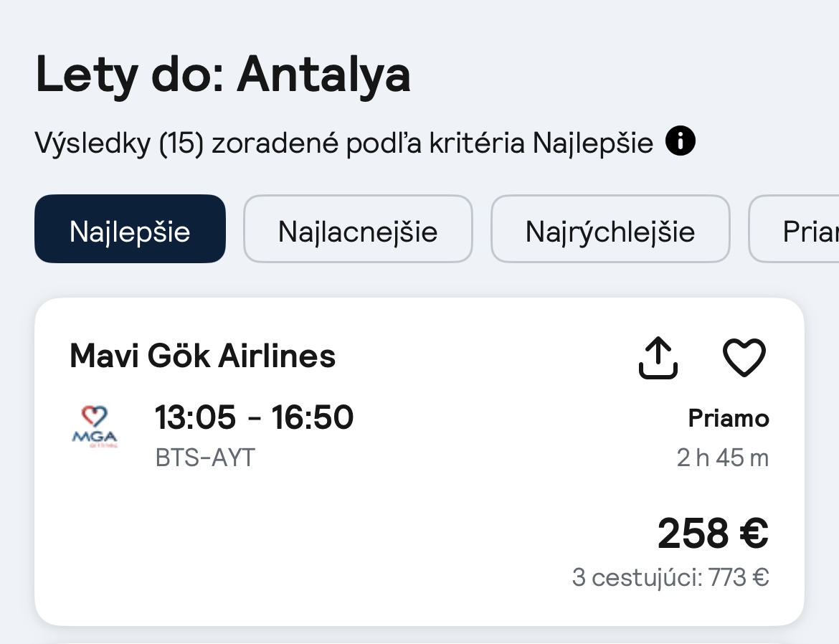Click the 258 € price
This screenshot has width=839, height=644.
tap(713, 534)
